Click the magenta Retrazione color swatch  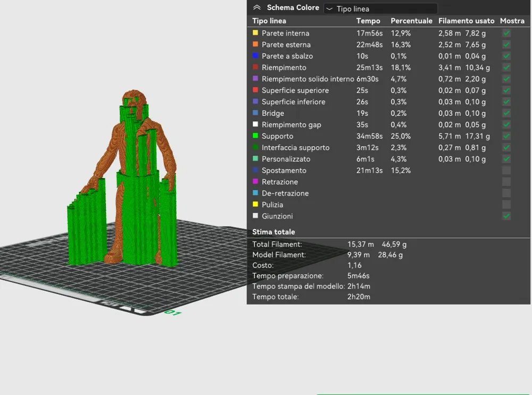click(x=255, y=181)
